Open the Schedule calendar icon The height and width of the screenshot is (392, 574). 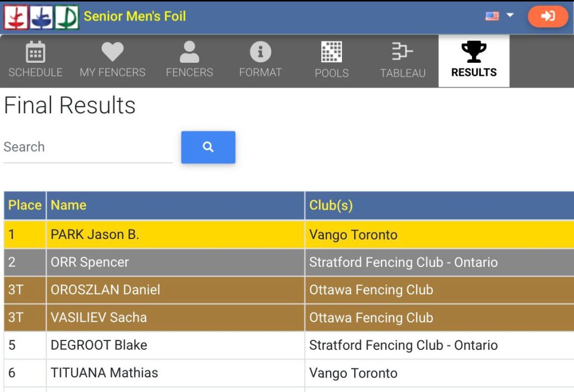click(35, 52)
